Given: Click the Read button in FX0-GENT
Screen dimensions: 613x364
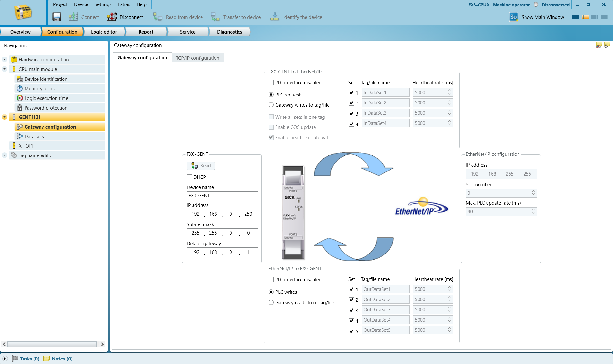Looking at the screenshot, I should 201,165.
